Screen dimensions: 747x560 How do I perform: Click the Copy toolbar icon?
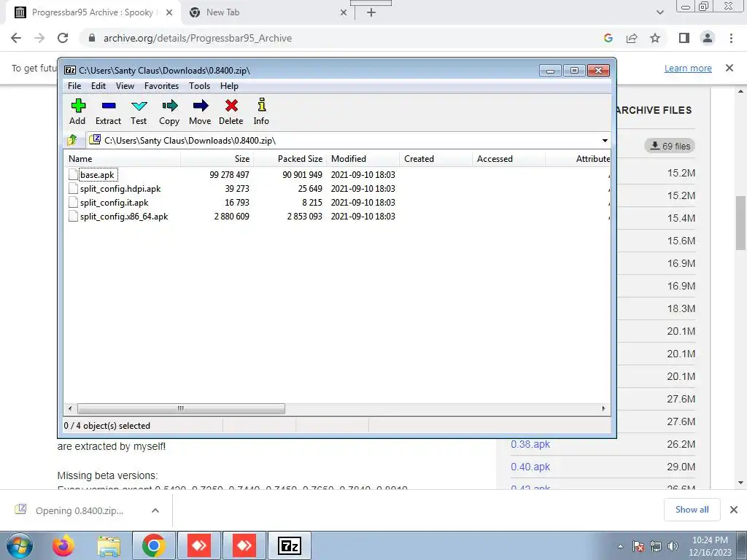[169, 112]
